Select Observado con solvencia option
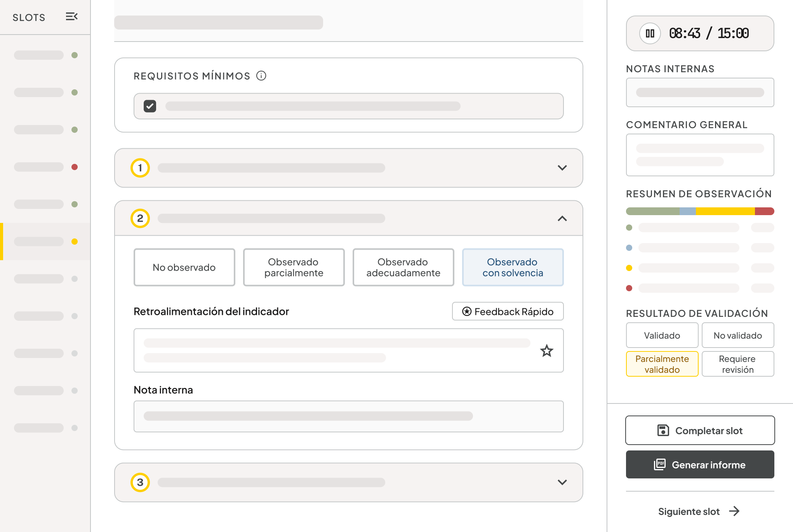This screenshot has height=532, width=793. pos(513,267)
